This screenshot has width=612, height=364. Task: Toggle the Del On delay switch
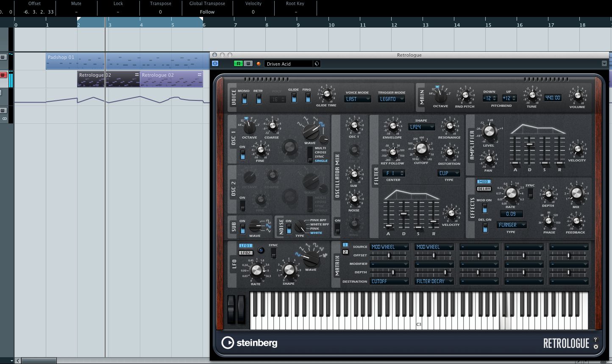click(485, 228)
